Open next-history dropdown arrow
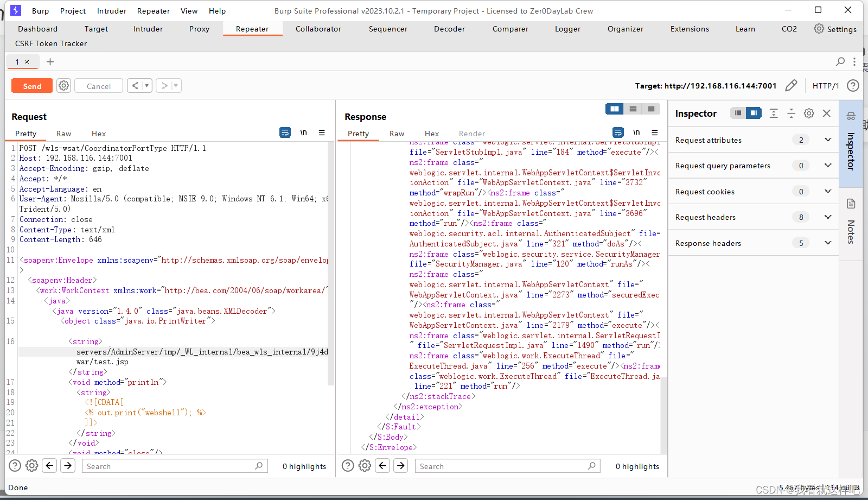Screen dimensions: 868x500 tap(176, 86)
